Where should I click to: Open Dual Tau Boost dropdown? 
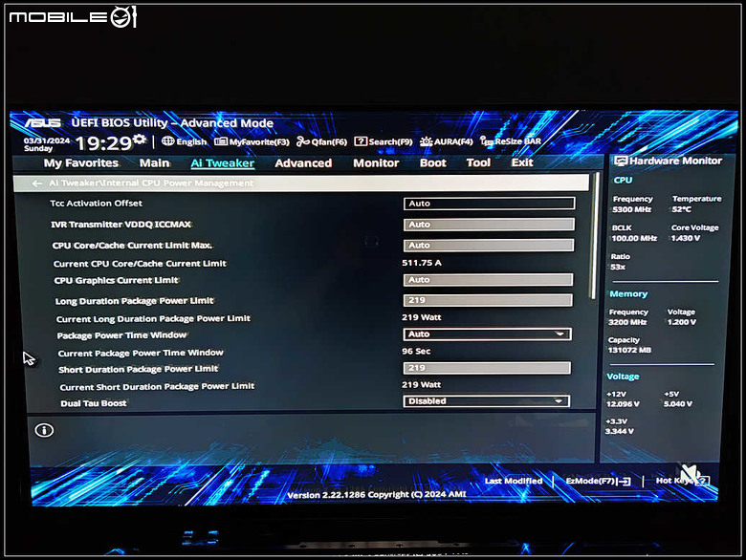click(486, 401)
